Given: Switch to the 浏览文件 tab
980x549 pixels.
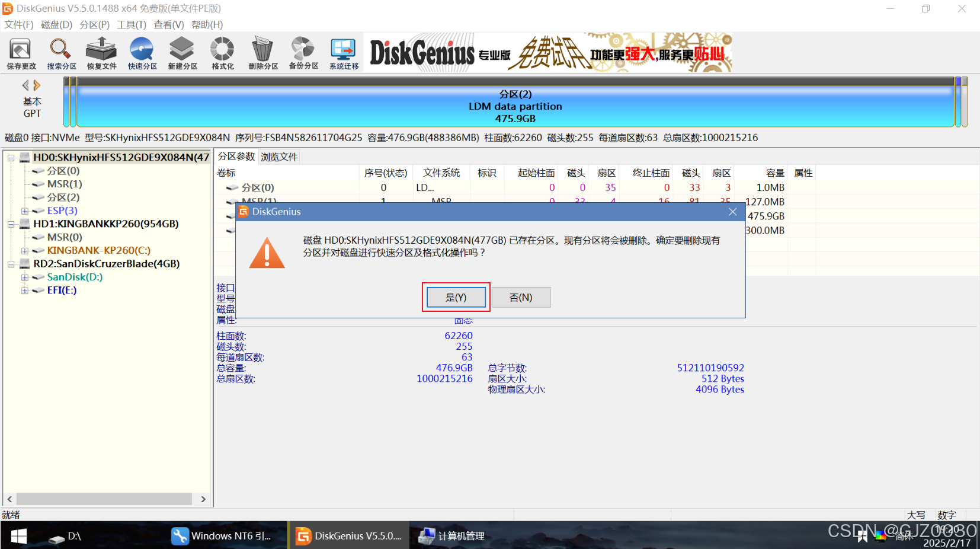Looking at the screenshot, I should 279,157.
